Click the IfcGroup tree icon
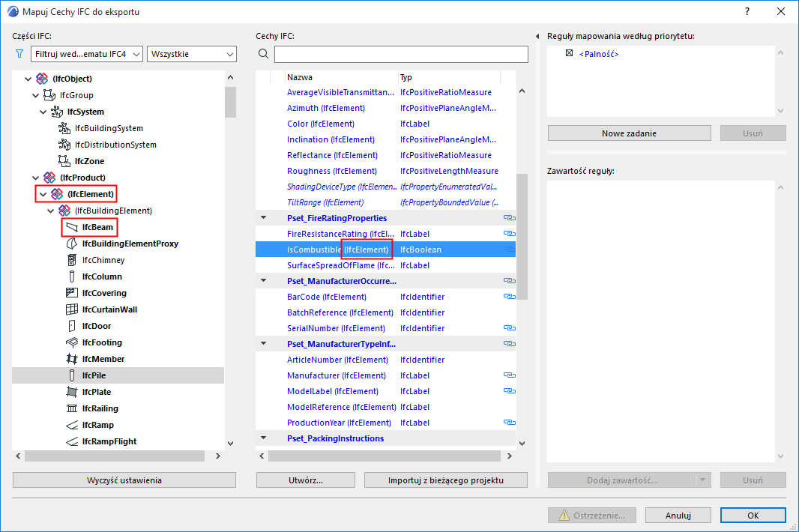Screen dimensions: 799x532 pyautogui.click(x=49, y=94)
